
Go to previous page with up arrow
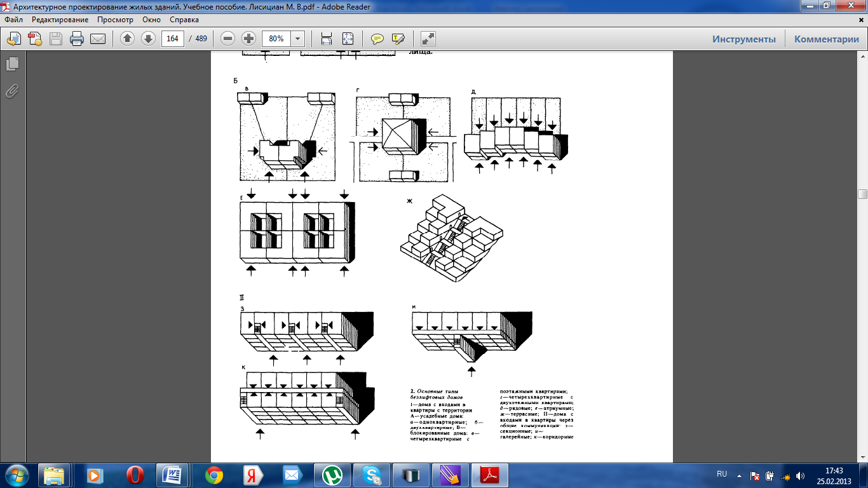(x=127, y=39)
